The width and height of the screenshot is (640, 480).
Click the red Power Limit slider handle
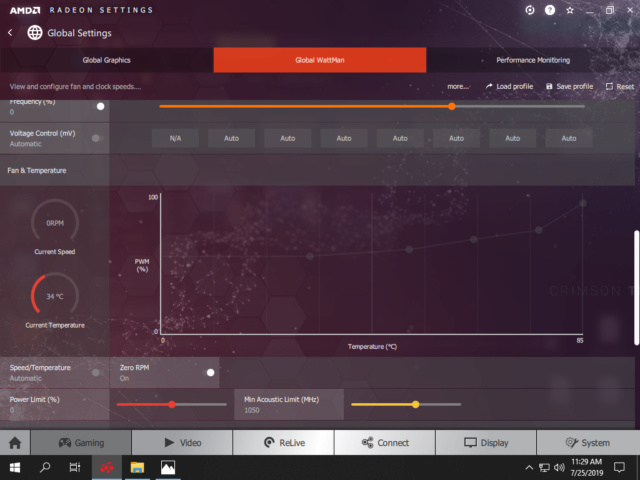(x=172, y=404)
